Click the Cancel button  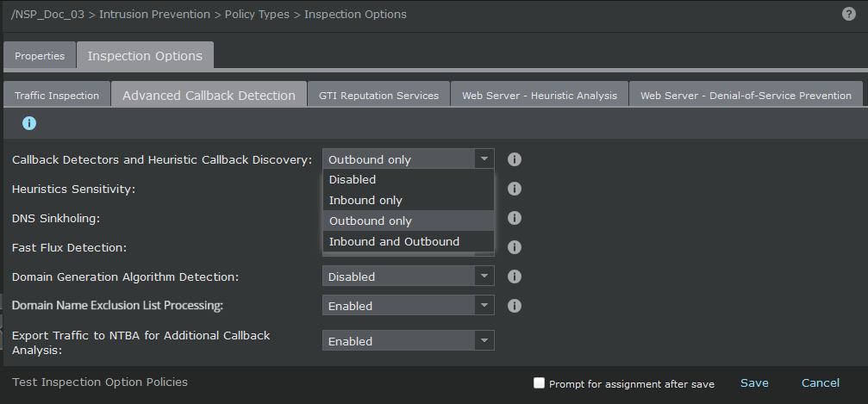(821, 383)
